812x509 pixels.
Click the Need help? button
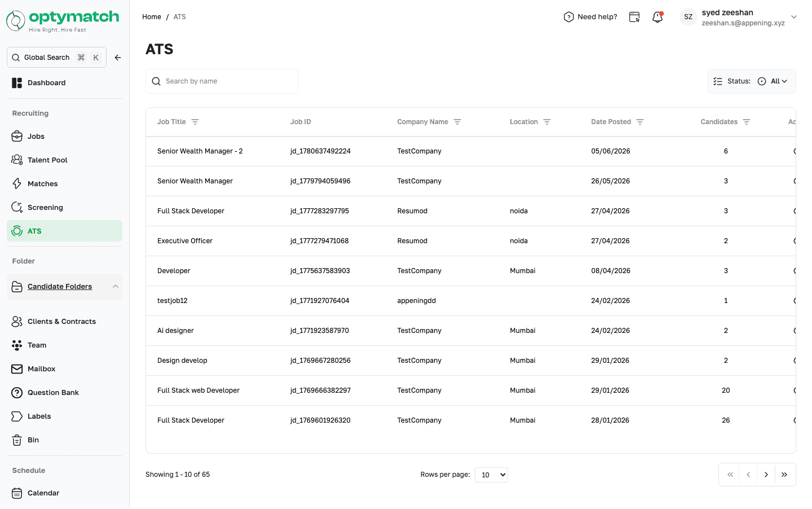590,17
